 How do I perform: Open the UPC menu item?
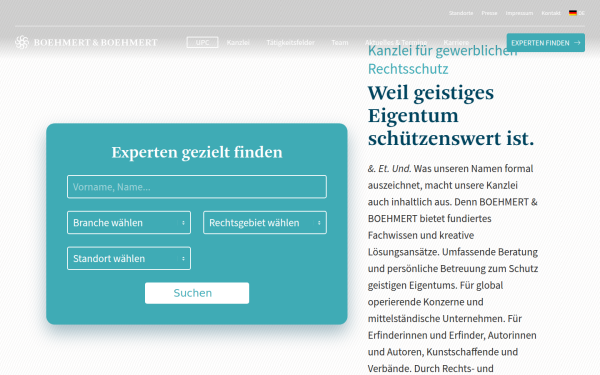[202, 42]
